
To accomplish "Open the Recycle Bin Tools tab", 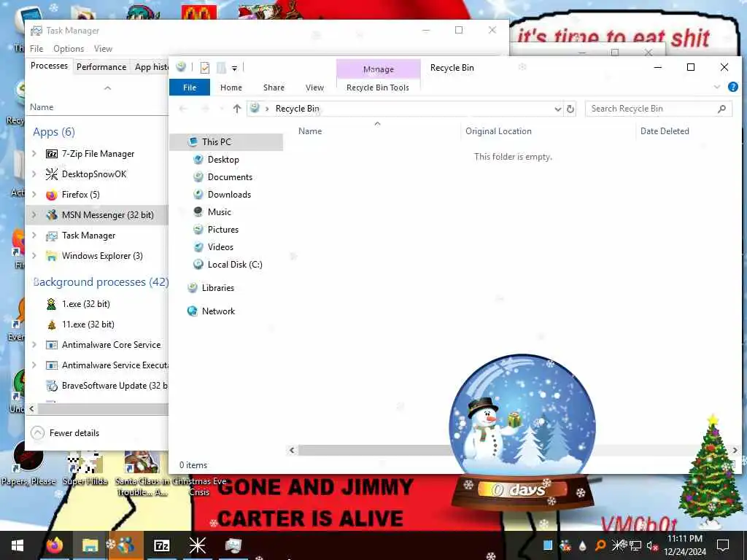I will point(378,87).
